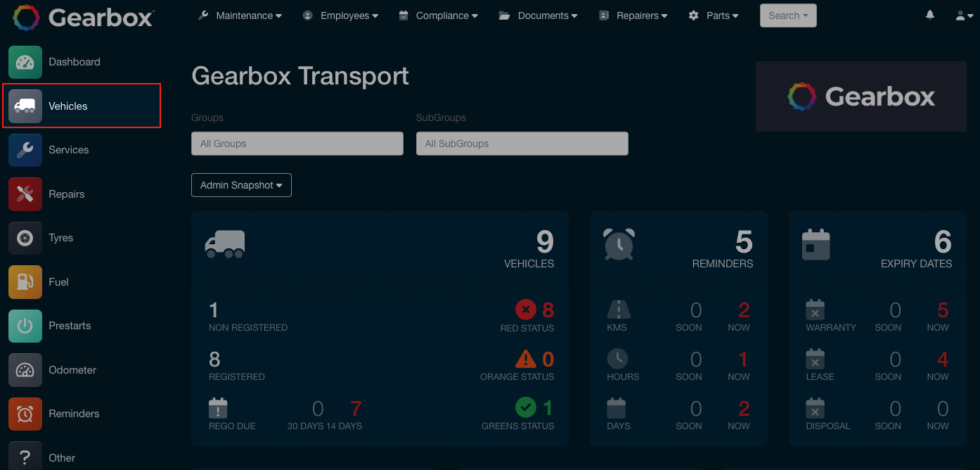Click the orange warning triangle icon
This screenshot has width=980, height=470.
pyautogui.click(x=526, y=359)
